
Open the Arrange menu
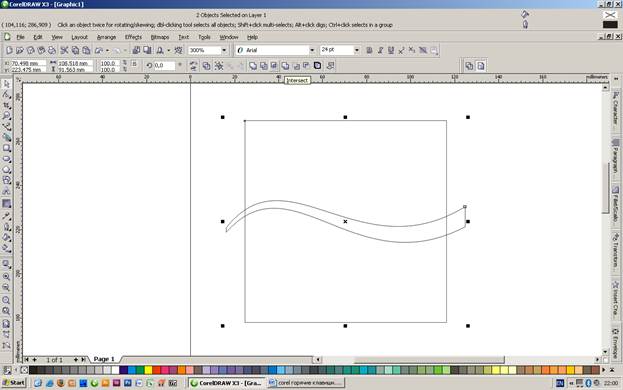[106, 37]
